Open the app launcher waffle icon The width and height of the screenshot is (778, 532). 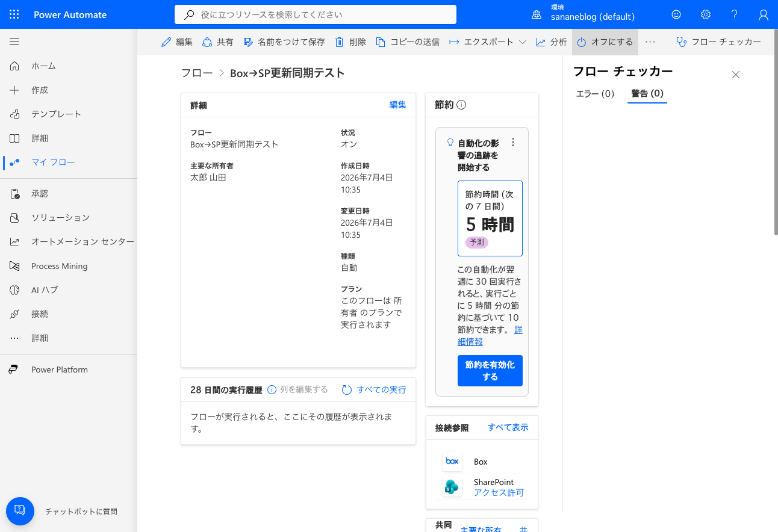(x=14, y=14)
